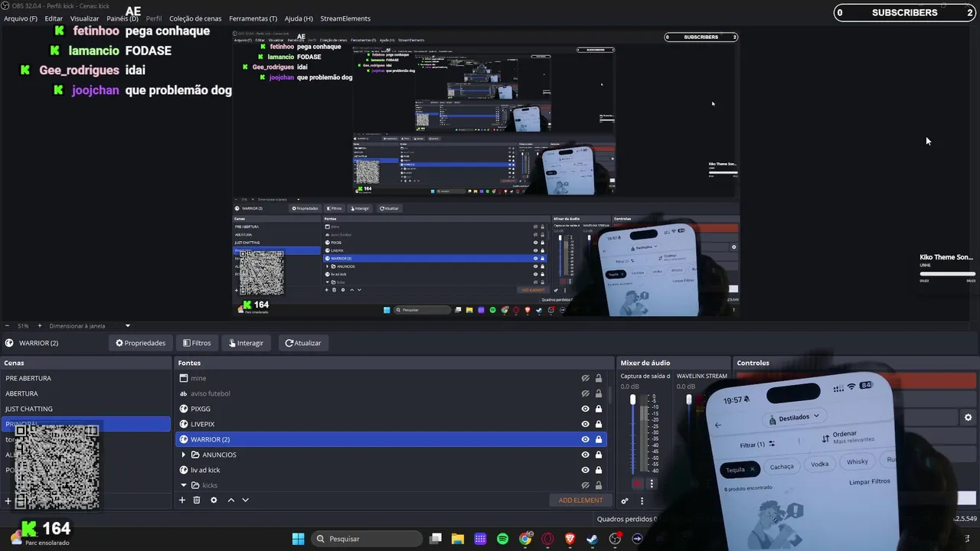Open settings gear in Controles panel
980x551 pixels.
point(968,418)
